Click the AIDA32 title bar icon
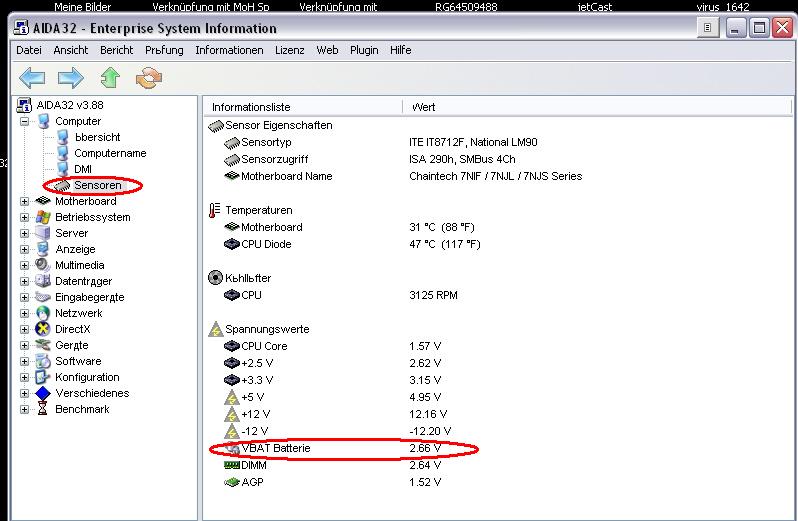 tap(21, 27)
